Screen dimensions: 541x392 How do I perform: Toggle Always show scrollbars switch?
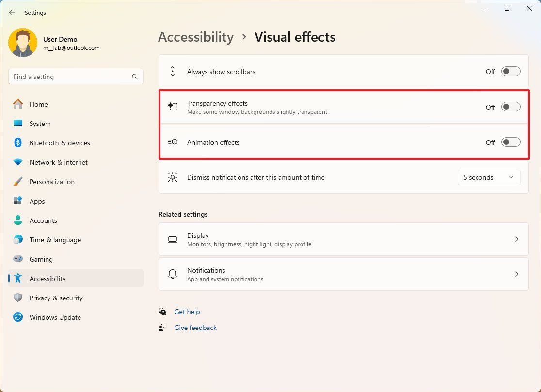pos(510,71)
